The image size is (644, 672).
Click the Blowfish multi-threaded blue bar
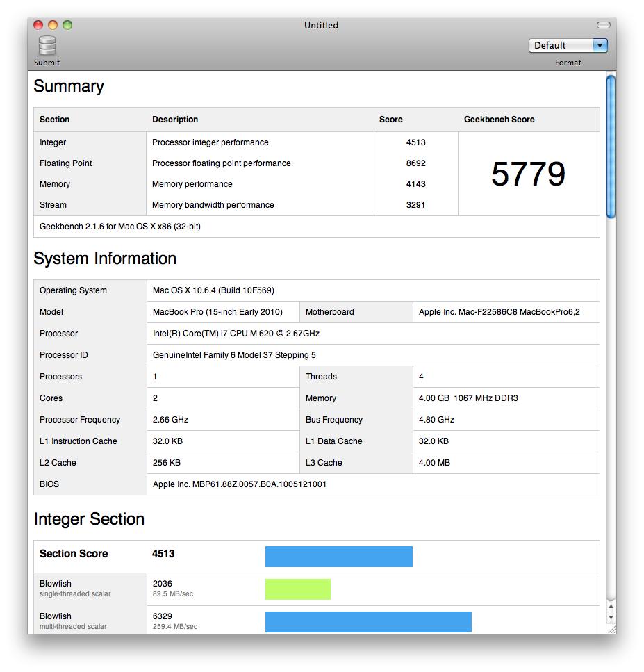pos(368,622)
